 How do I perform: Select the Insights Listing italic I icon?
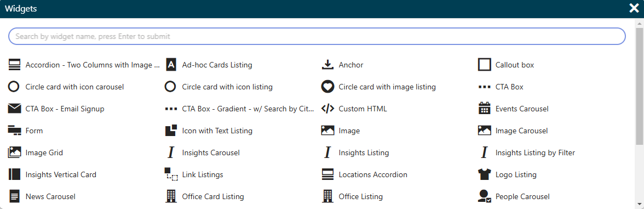point(327,152)
